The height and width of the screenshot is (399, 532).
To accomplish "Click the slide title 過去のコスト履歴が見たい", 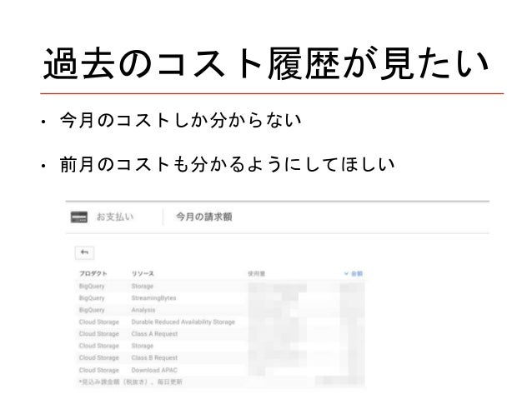I will coord(266,63).
